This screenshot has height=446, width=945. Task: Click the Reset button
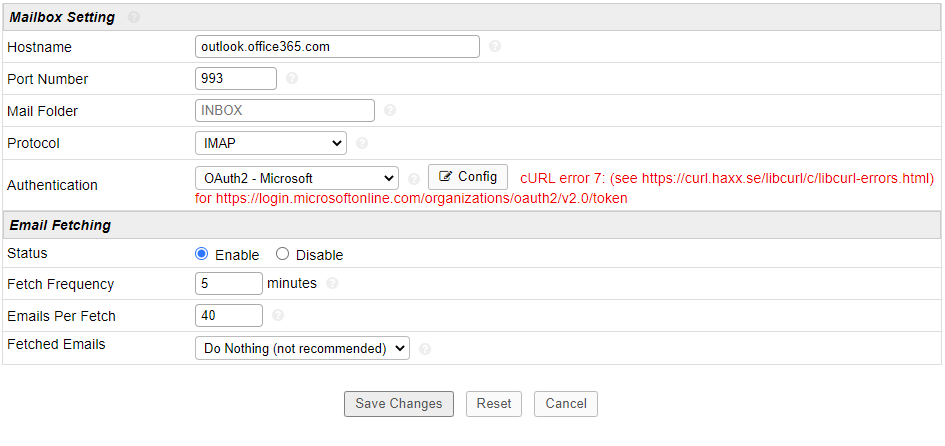[494, 404]
